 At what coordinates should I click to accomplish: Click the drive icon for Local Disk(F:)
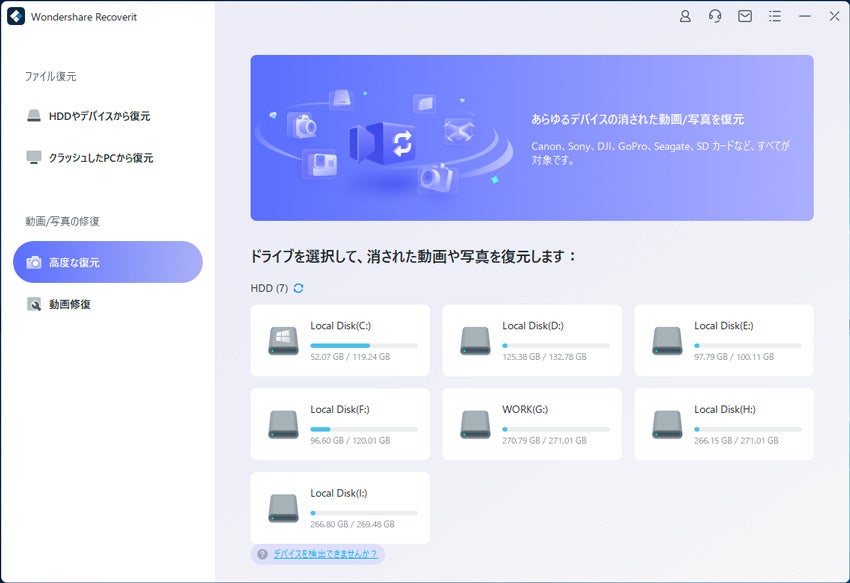(x=284, y=424)
